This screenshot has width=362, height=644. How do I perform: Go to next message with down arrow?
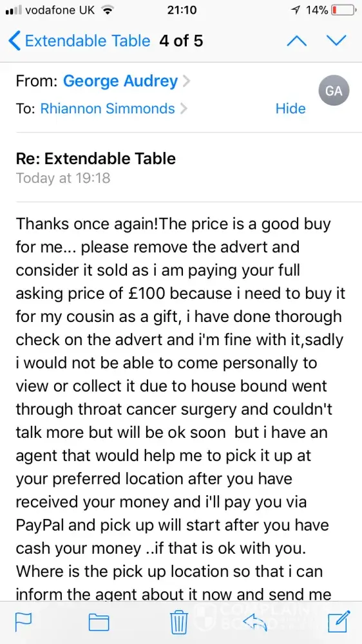[336, 40]
